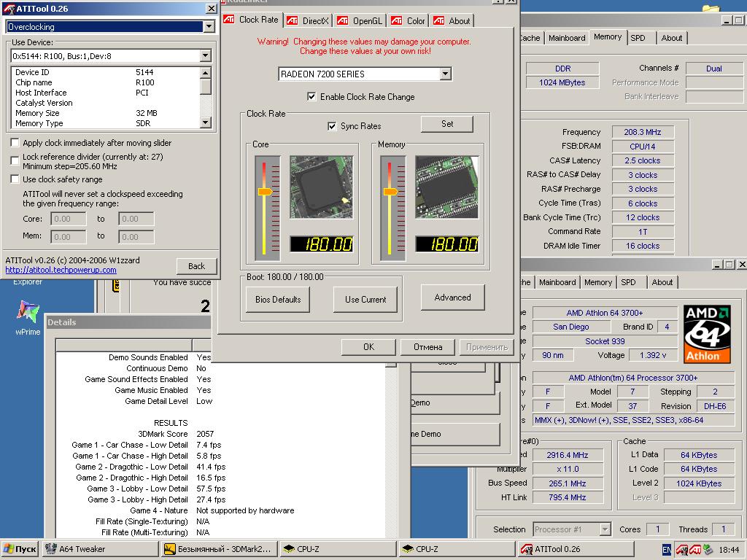This screenshot has height=560, width=747.
Task: Click the ATI icon on the Color tab
Action: (396, 20)
